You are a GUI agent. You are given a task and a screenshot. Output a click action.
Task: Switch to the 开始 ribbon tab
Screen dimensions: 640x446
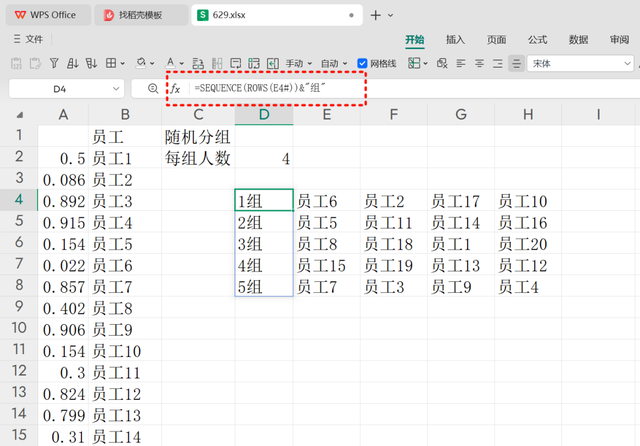coord(415,40)
